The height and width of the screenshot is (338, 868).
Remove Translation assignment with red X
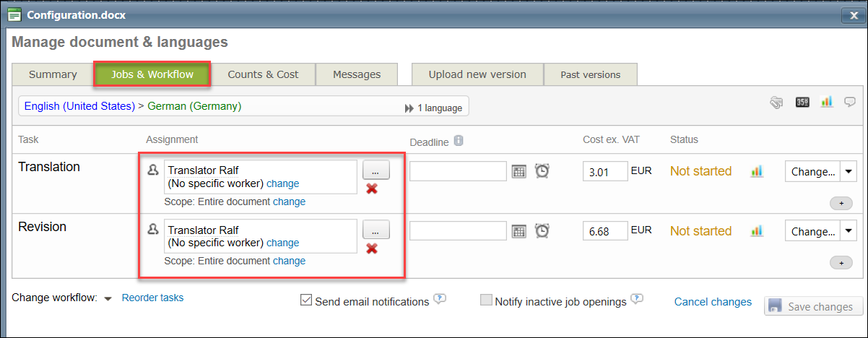pos(372,188)
